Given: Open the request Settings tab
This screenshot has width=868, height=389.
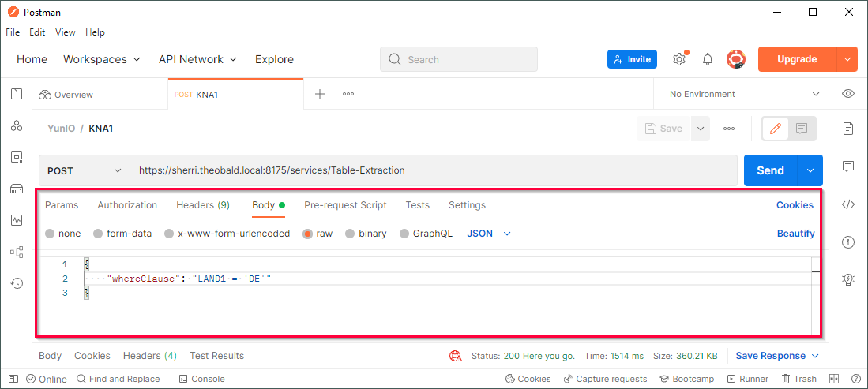Looking at the screenshot, I should pyautogui.click(x=468, y=204).
